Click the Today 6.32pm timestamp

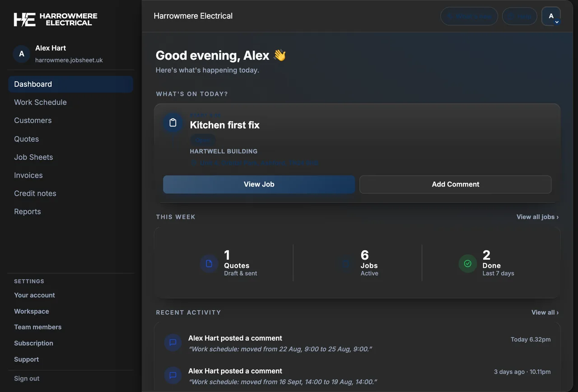pyautogui.click(x=531, y=339)
